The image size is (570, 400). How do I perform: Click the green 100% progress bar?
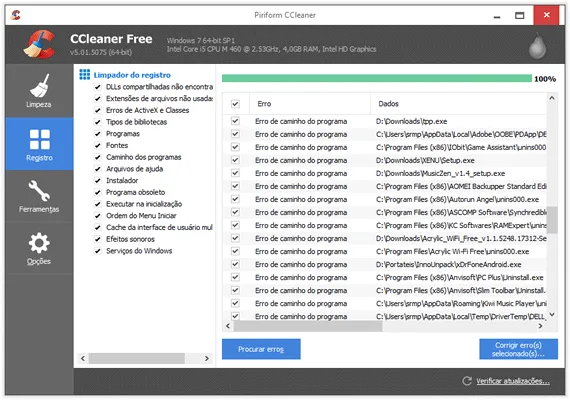(377, 79)
